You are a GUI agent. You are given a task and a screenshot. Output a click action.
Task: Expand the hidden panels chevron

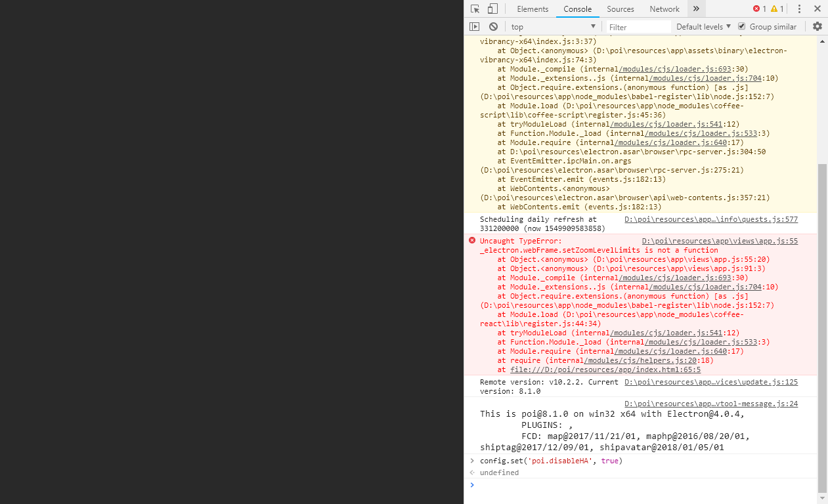696,9
